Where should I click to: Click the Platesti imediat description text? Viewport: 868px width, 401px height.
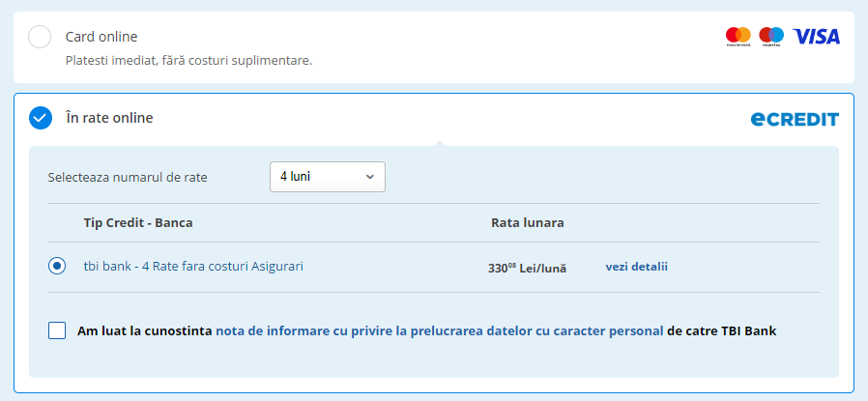pos(188,60)
